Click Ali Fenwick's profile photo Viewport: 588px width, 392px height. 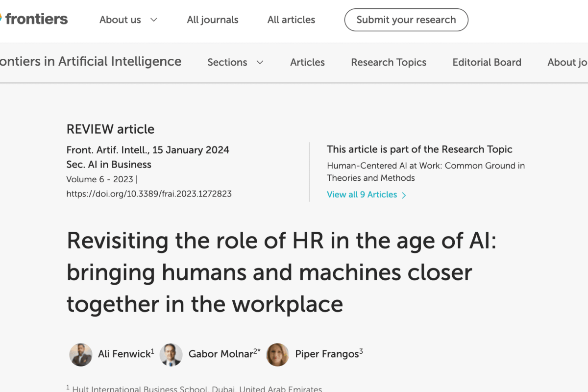81,354
